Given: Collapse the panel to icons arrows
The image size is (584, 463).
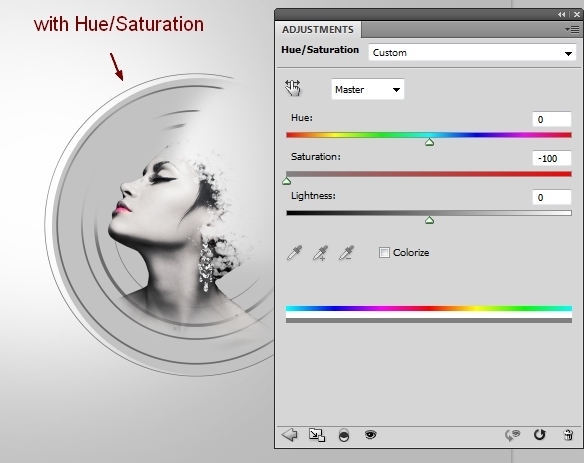Looking at the screenshot, I should 561,15.
